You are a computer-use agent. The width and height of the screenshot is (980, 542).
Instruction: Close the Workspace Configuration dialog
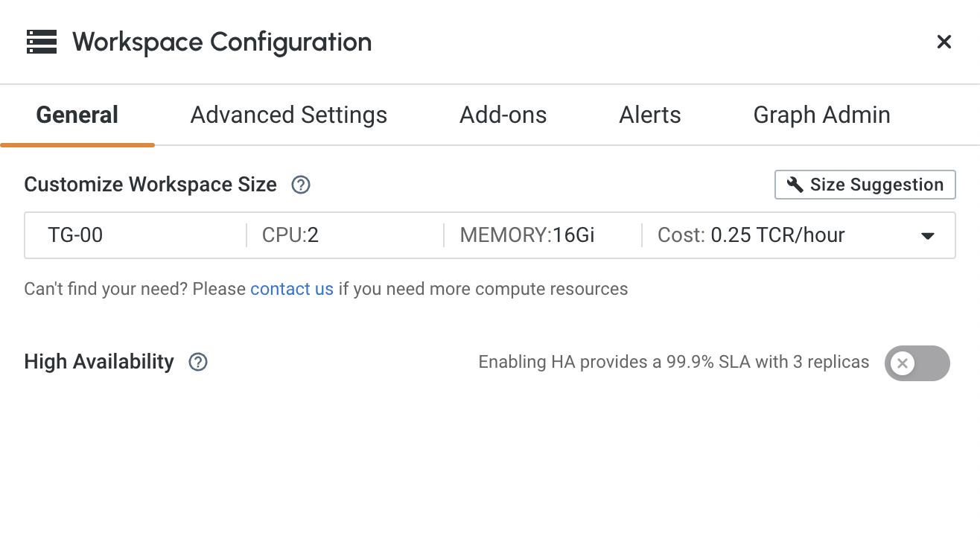point(944,42)
